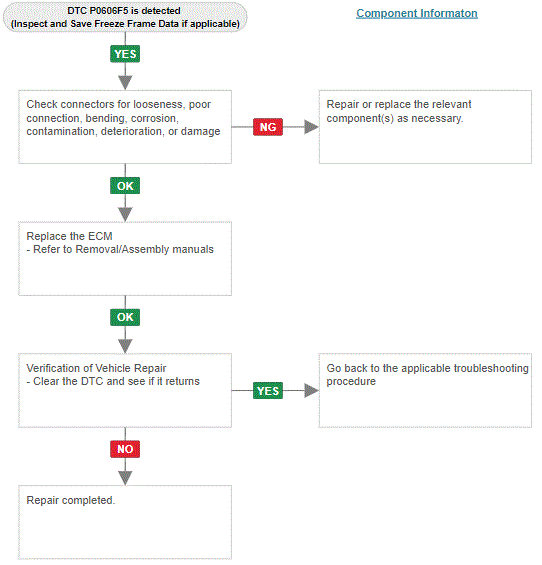Select the Go back to applicable troubleshooting procedure box

(425, 391)
